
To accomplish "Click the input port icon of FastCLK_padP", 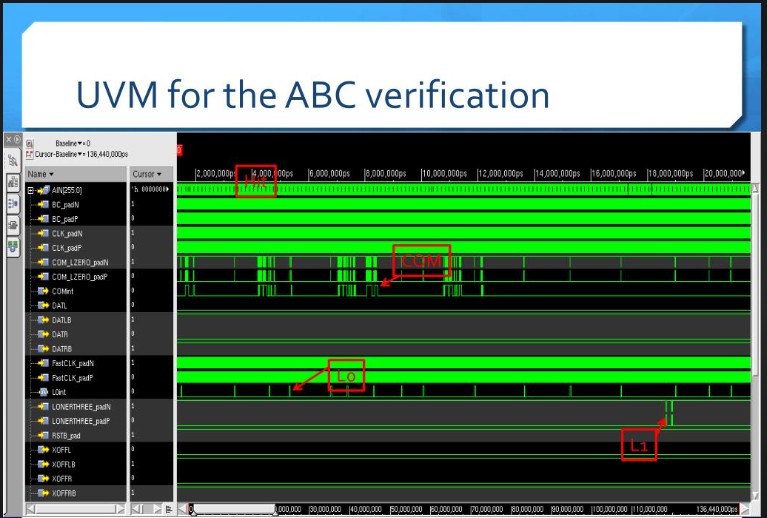I will pyautogui.click(x=44, y=378).
